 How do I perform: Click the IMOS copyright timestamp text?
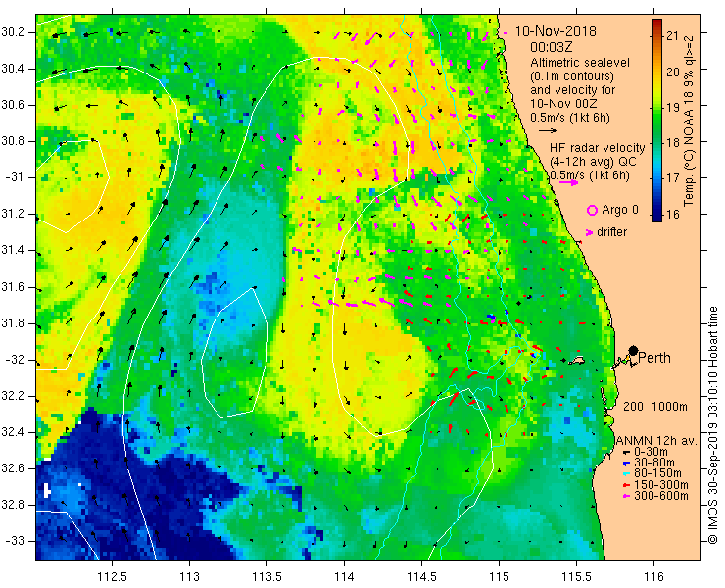712,424
